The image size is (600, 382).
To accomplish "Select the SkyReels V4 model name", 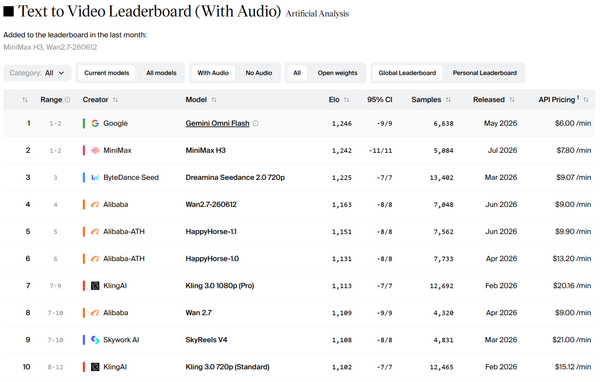I will point(206,340).
